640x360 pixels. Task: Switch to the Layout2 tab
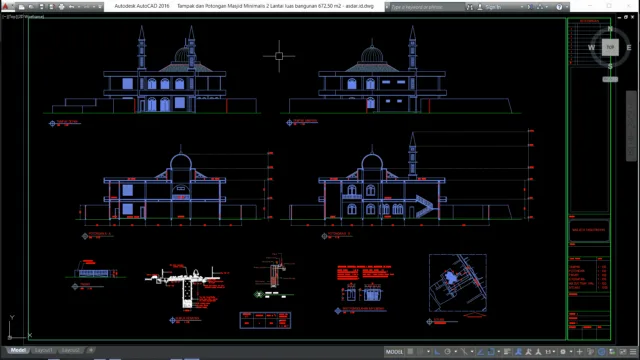click(71, 350)
